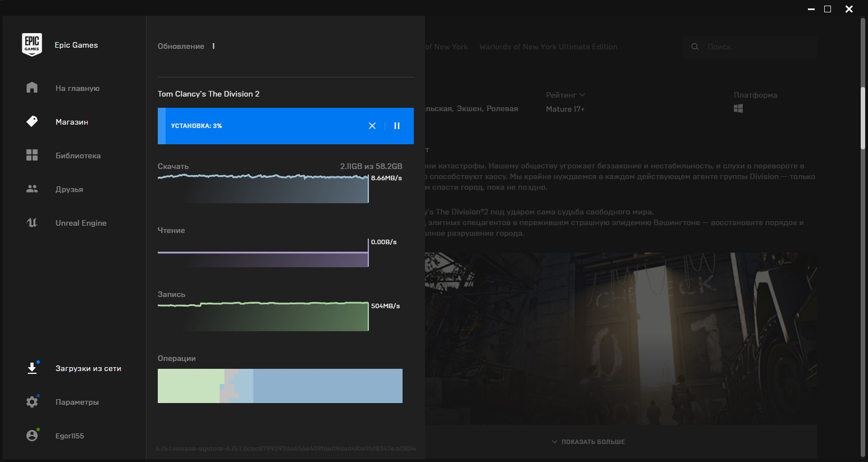Click the Windows platform icon
868x462 pixels.
pos(738,108)
